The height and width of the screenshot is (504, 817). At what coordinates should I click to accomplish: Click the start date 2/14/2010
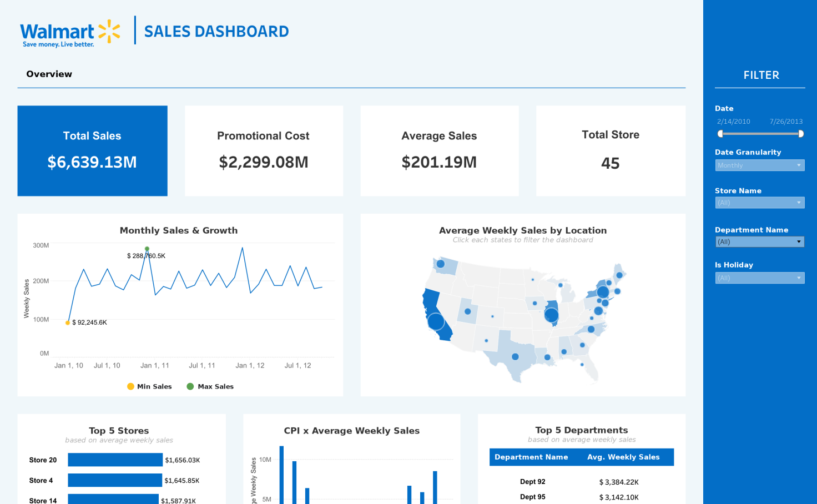[x=733, y=122]
